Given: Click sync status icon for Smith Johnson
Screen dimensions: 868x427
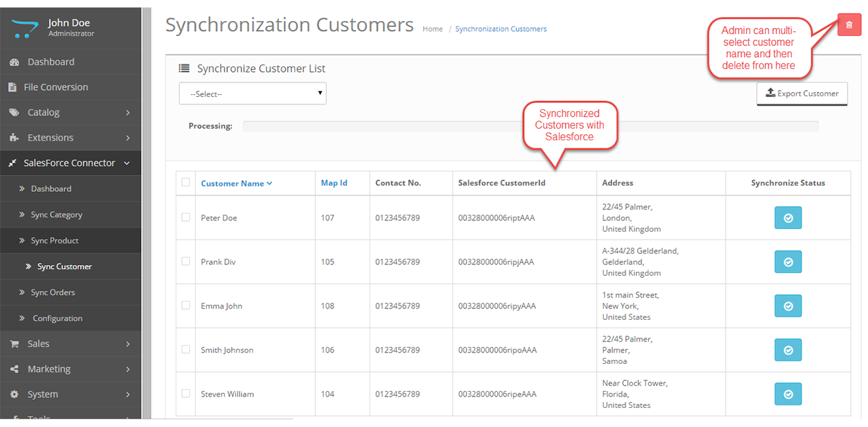Looking at the screenshot, I should [x=788, y=350].
